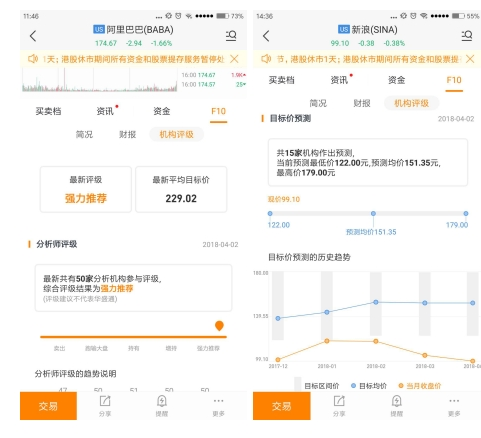Screen dimensions: 481x438
Task: Open 财报 sub-tab on BABA screen
Action: coord(128,134)
